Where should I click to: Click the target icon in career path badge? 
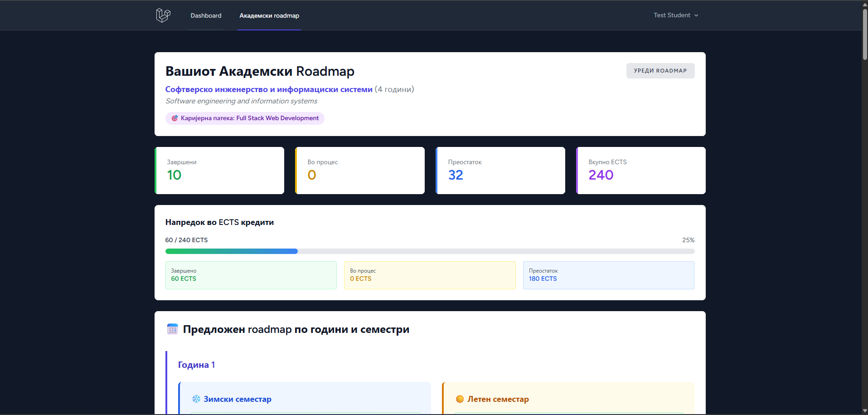click(175, 118)
